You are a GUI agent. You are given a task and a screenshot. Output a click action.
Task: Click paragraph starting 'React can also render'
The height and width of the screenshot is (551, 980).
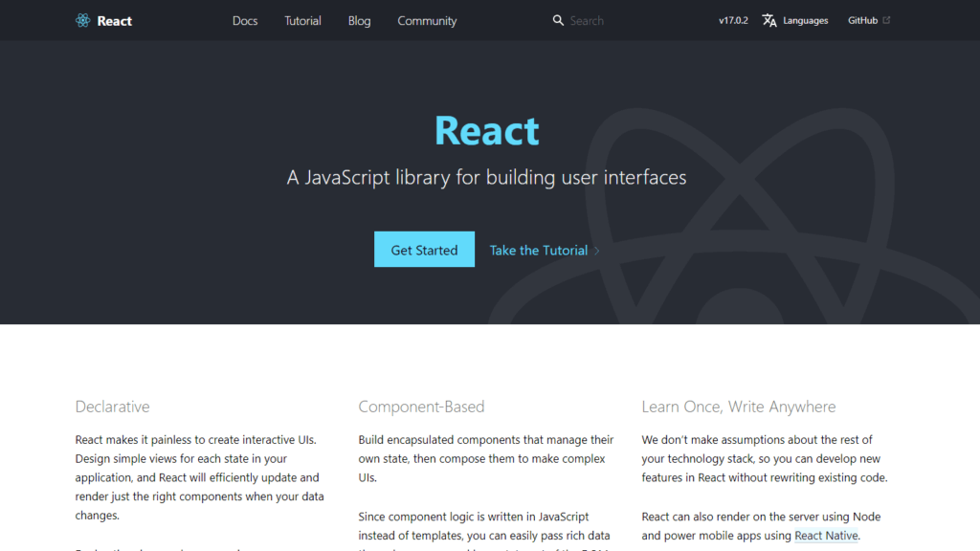[x=761, y=526]
